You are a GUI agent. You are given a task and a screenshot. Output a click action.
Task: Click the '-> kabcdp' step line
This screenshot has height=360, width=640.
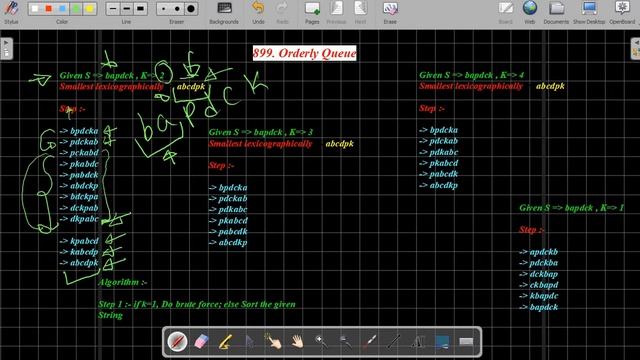click(79, 252)
